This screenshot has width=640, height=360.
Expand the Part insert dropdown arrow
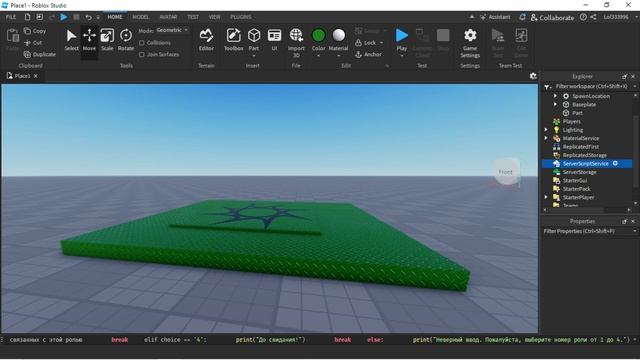click(x=254, y=56)
